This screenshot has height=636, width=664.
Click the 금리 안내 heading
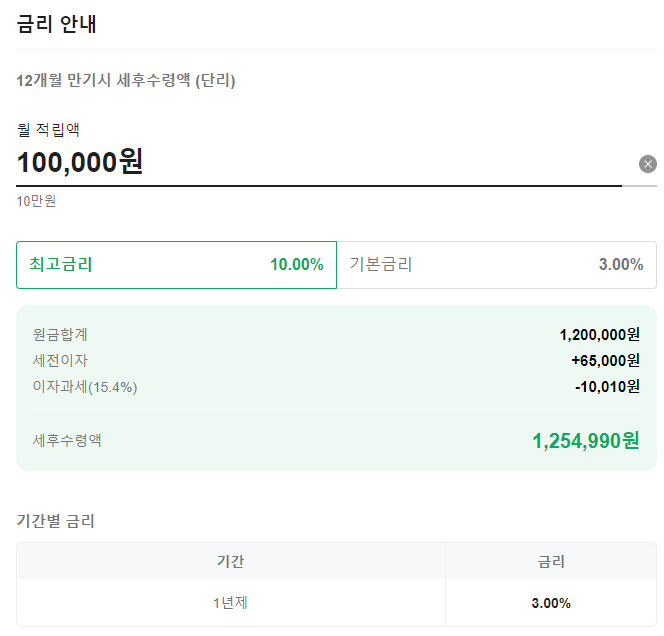56,24
